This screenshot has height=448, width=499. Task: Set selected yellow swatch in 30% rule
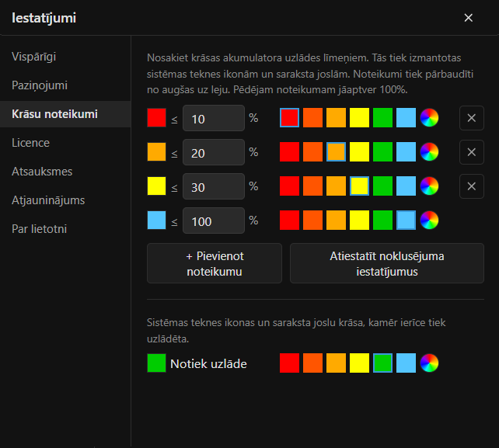pyautogui.click(x=359, y=186)
